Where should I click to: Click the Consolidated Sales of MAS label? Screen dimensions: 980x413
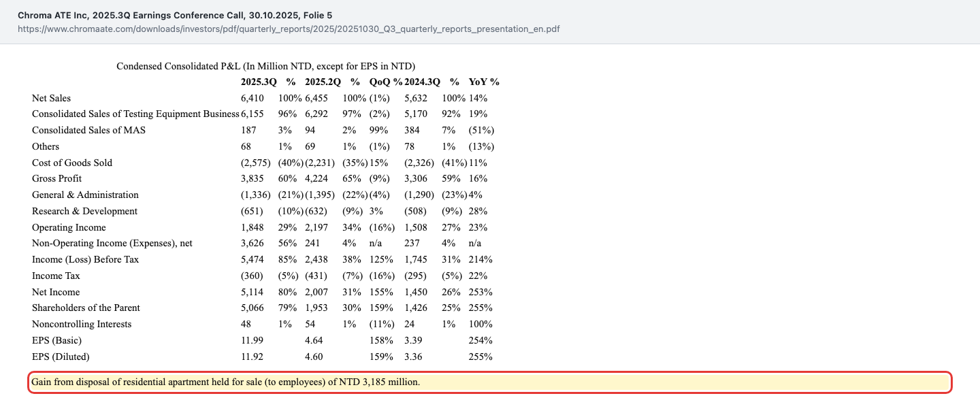pos(88,130)
